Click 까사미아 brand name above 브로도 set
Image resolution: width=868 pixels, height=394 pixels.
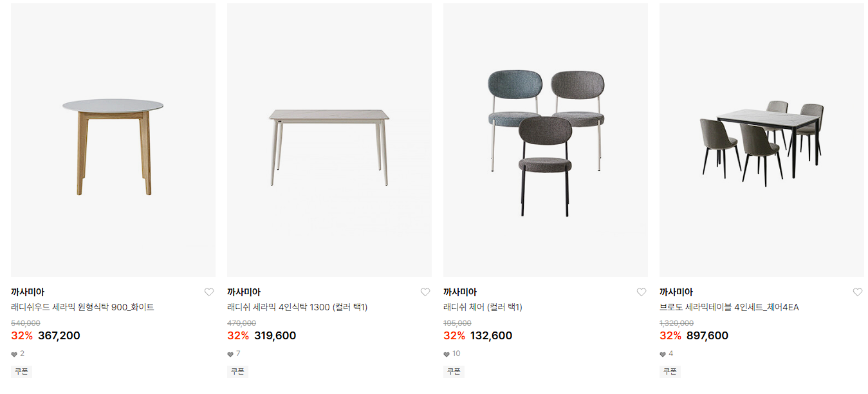(676, 292)
